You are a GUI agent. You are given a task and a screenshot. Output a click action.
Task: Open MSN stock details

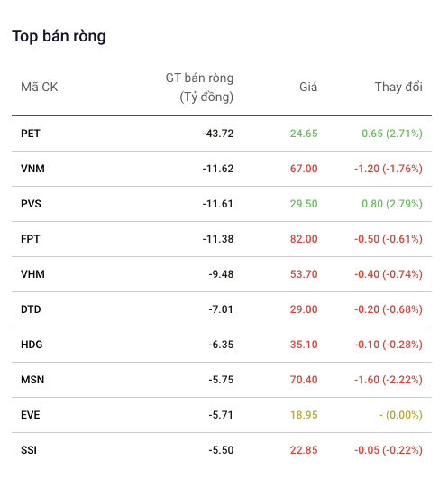[x=32, y=380]
